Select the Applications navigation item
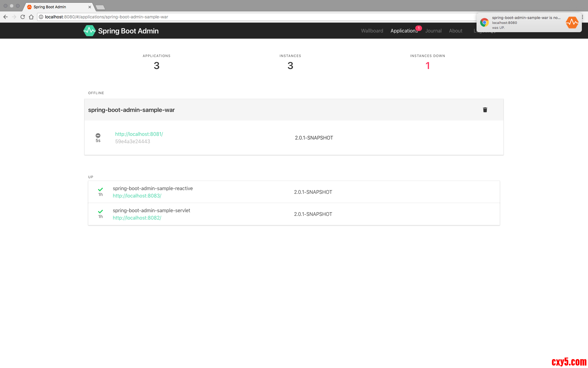This screenshot has width=588, height=368. (x=404, y=31)
